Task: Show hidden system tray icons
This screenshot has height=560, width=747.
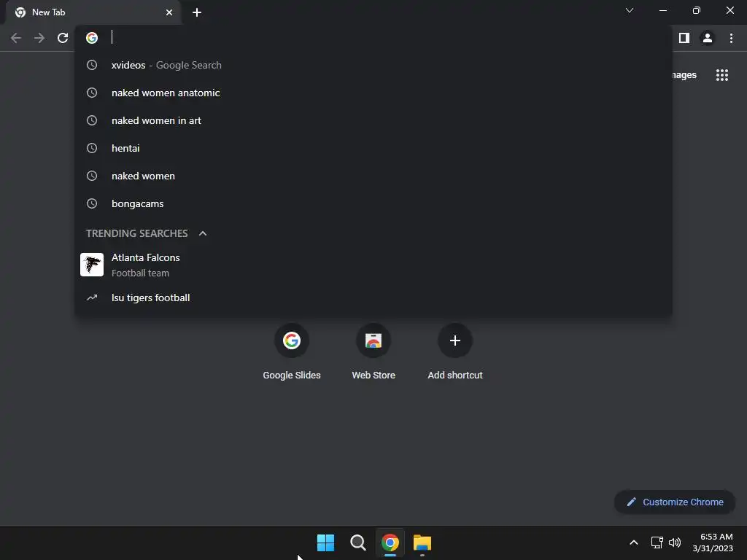Action: click(x=634, y=542)
